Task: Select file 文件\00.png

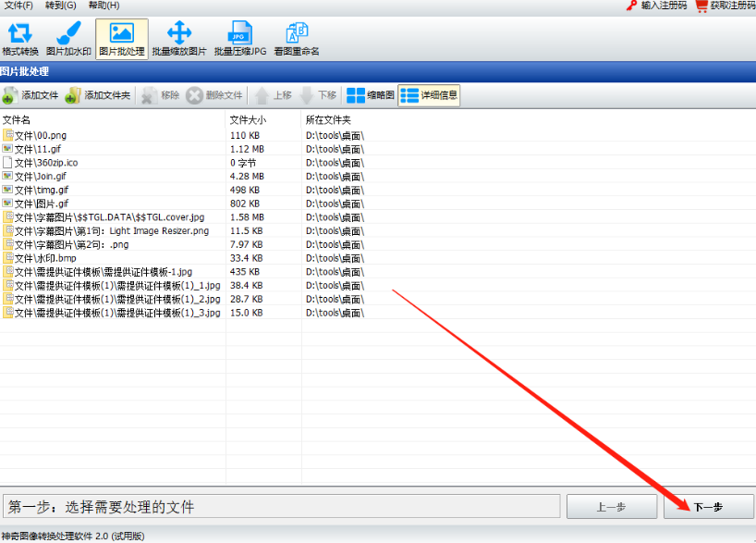Action: tap(41, 135)
